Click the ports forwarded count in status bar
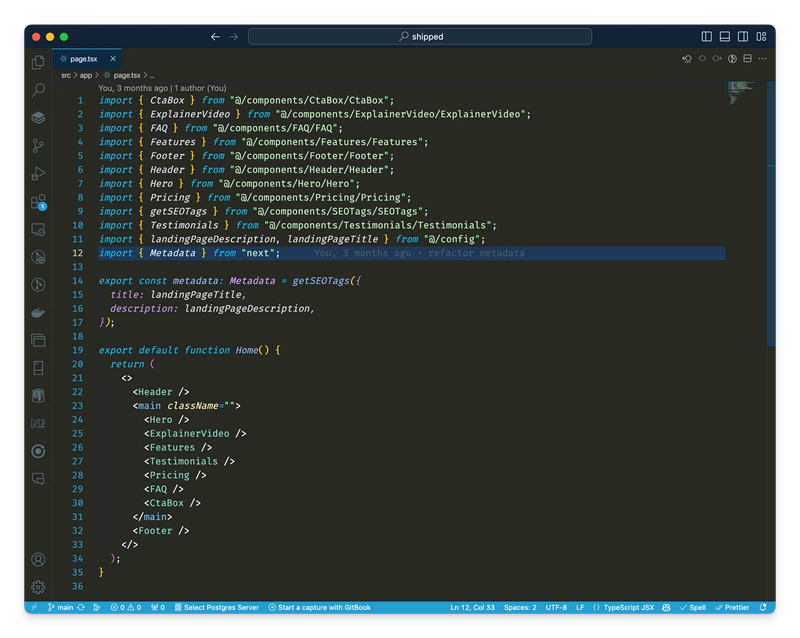This screenshot has width=800, height=638. [x=158, y=607]
